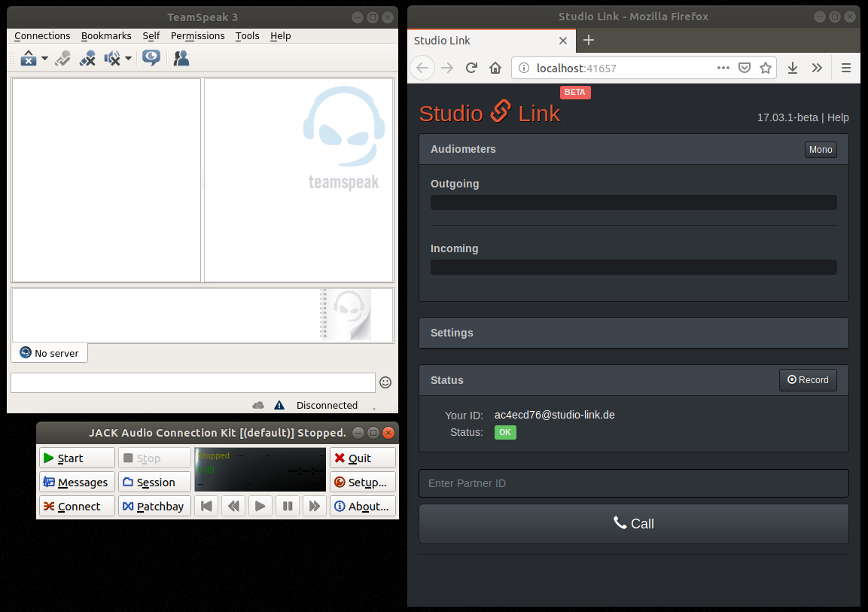Image resolution: width=868 pixels, height=612 pixels.
Task: Open the emoticon smiley picker
Action: click(x=385, y=382)
